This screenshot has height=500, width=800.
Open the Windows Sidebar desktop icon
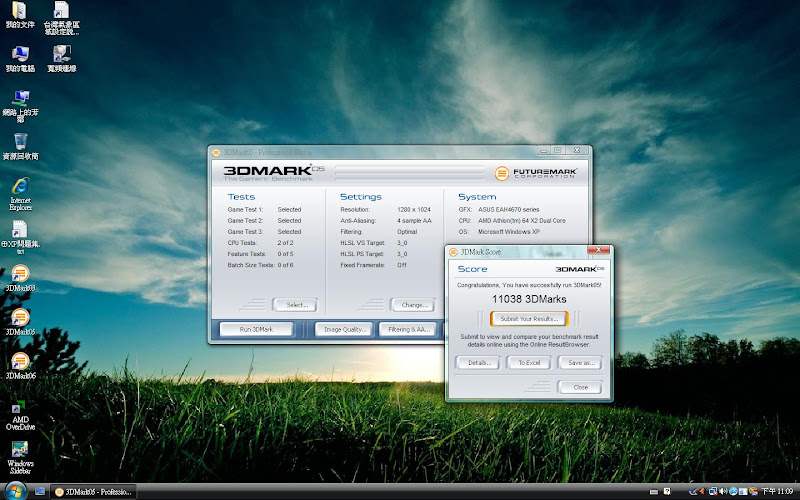coord(20,458)
